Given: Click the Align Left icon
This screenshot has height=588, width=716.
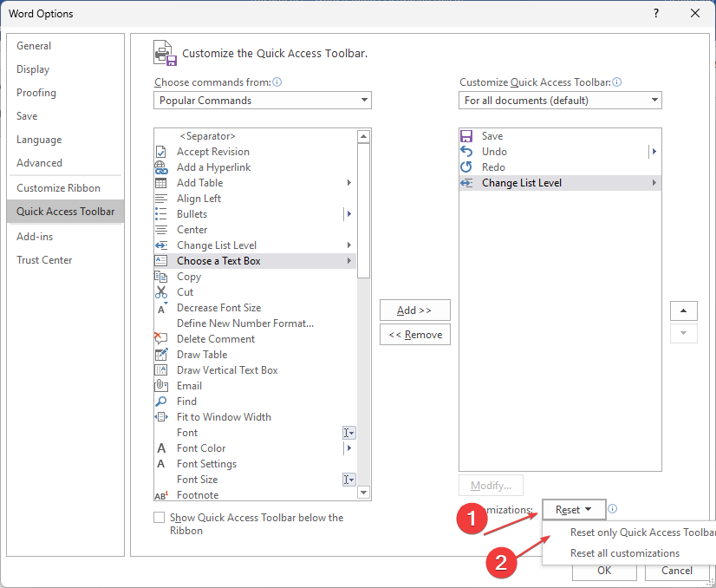Looking at the screenshot, I should click(160, 199).
